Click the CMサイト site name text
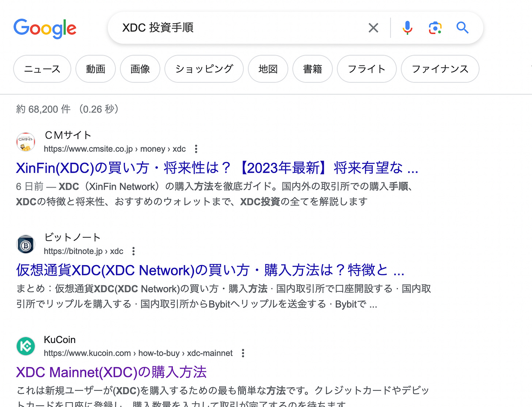This screenshot has height=407, width=532. pyautogui.click(x=68, y=135)
